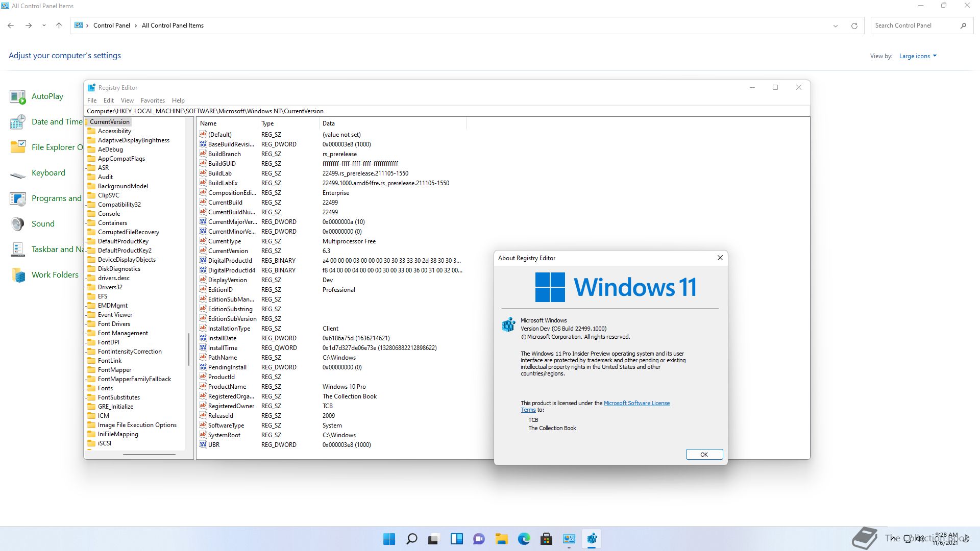Select the DisplayVersion value row

[x=332, y=280]
